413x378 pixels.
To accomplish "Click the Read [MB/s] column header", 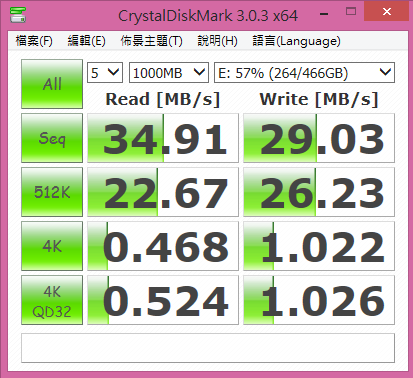I will pyautogui.click(x=163, y=99).
